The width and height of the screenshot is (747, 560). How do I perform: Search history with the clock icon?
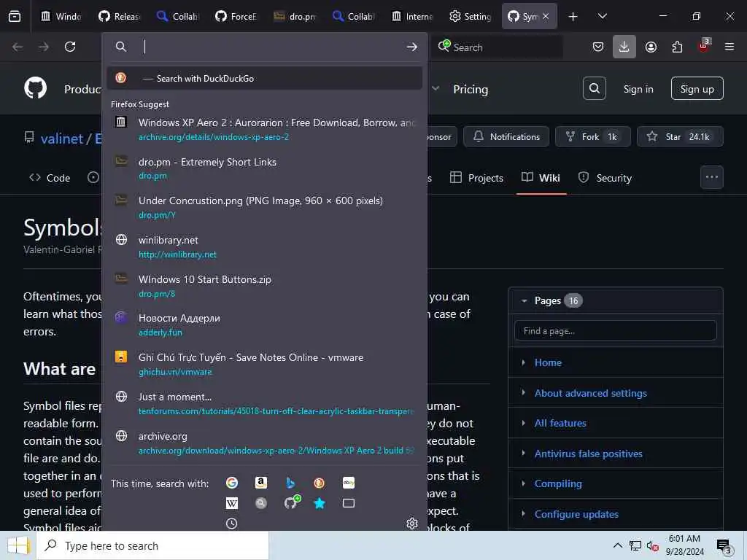click(232, 524)
